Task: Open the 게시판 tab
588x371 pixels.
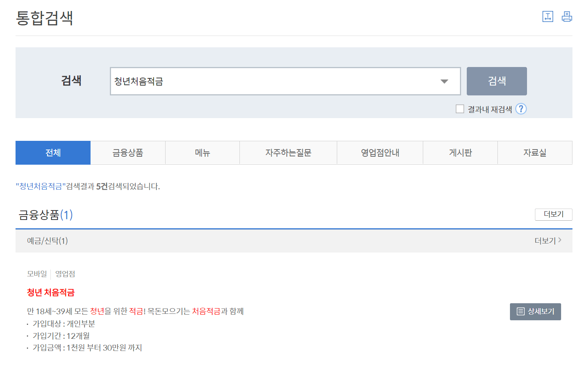Action: pos(460,153)
